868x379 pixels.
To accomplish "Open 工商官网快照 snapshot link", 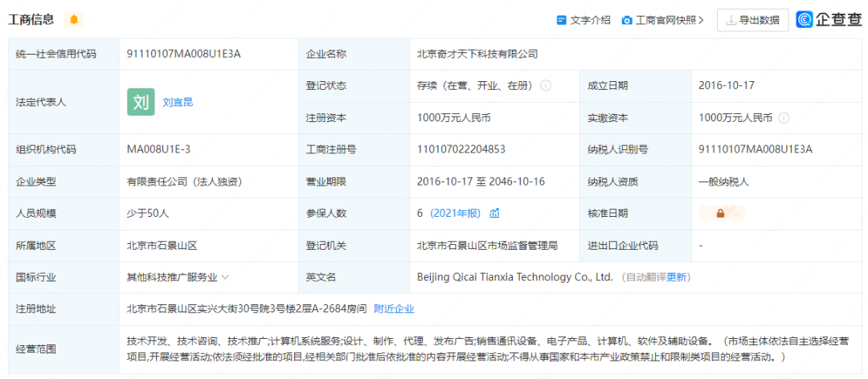I will pos(669,20).
